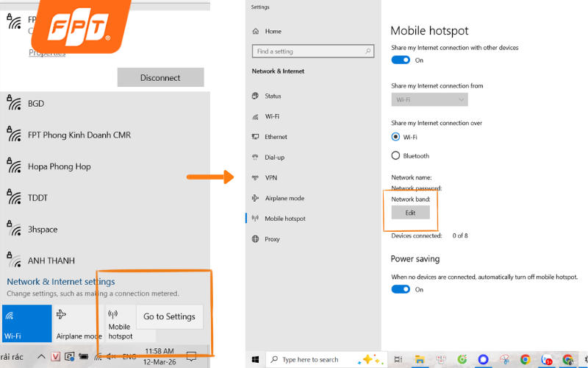Click the Home icon in Settings sidebar
This screenshot has width=588, height=368.
[256, 32]
